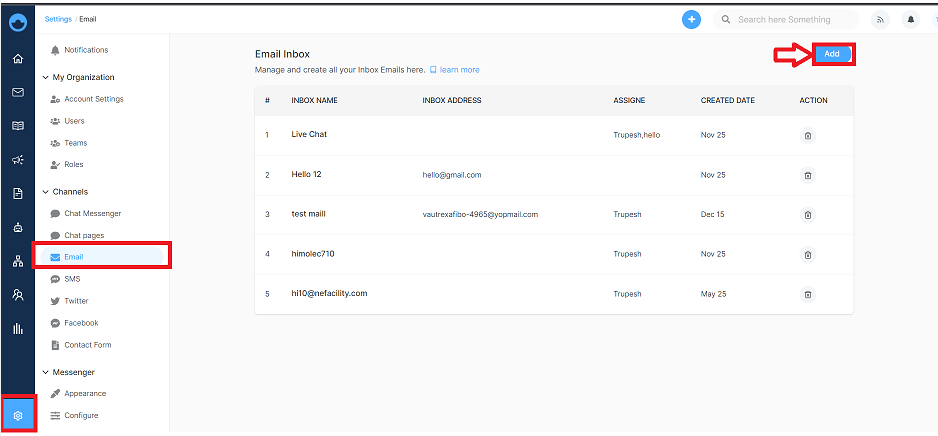Open the bar chart reports icon
Viewport: 938px width, 436px height.
pos(18,328)
